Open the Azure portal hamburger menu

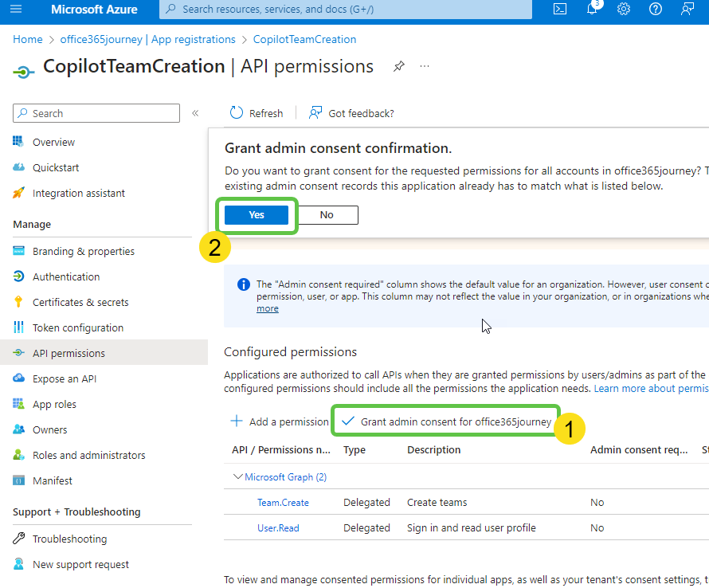click(16, 10)
